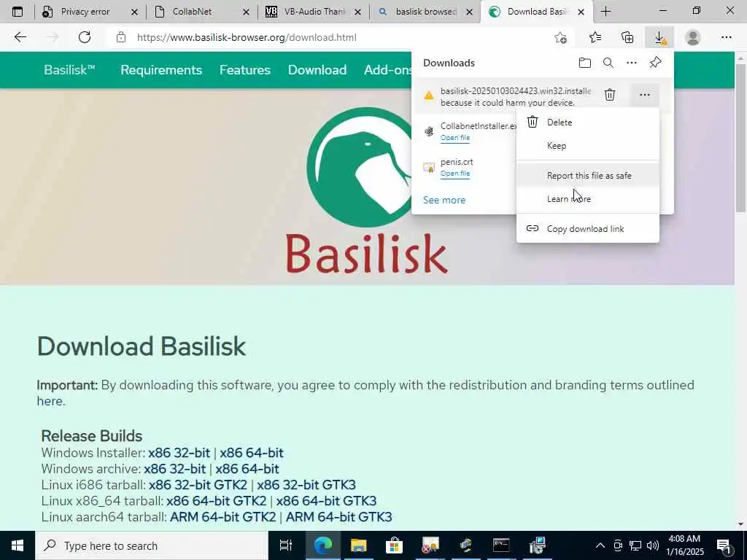Select Report this file as safe

point(588,176)
